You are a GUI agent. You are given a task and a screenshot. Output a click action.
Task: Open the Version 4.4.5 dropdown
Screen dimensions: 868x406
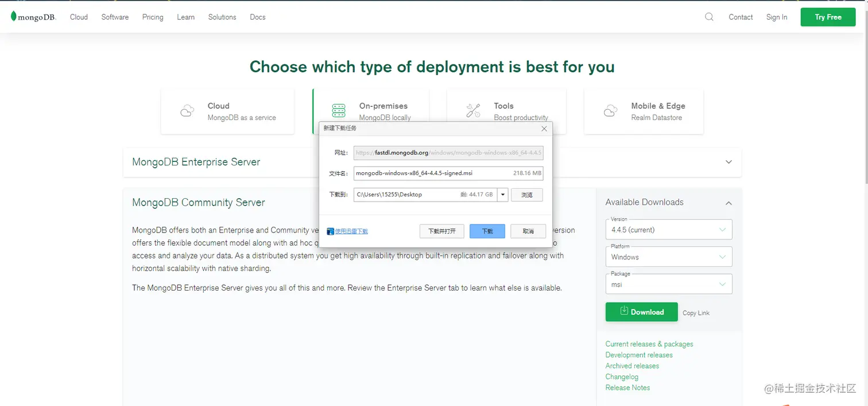[669, 229]
